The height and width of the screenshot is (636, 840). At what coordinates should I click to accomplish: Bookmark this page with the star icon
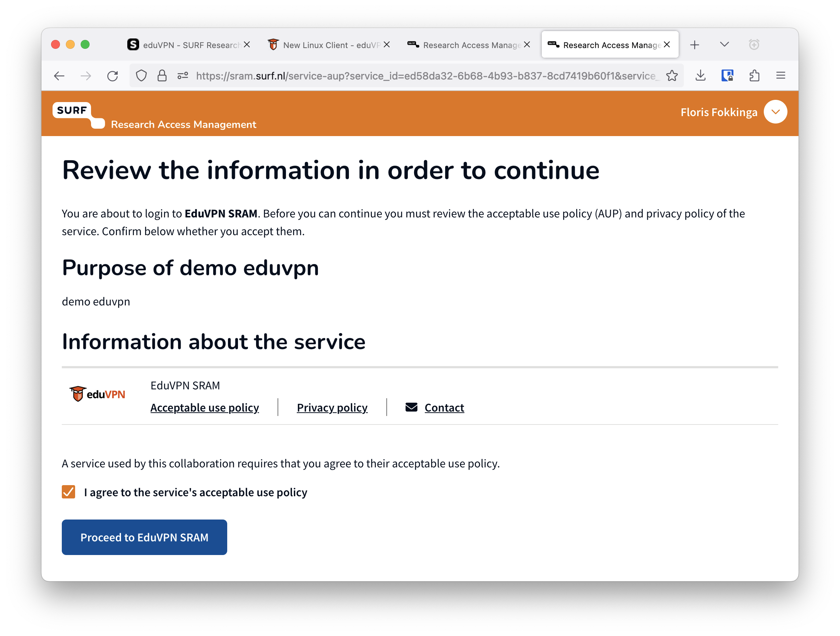[x=672, y=76]
